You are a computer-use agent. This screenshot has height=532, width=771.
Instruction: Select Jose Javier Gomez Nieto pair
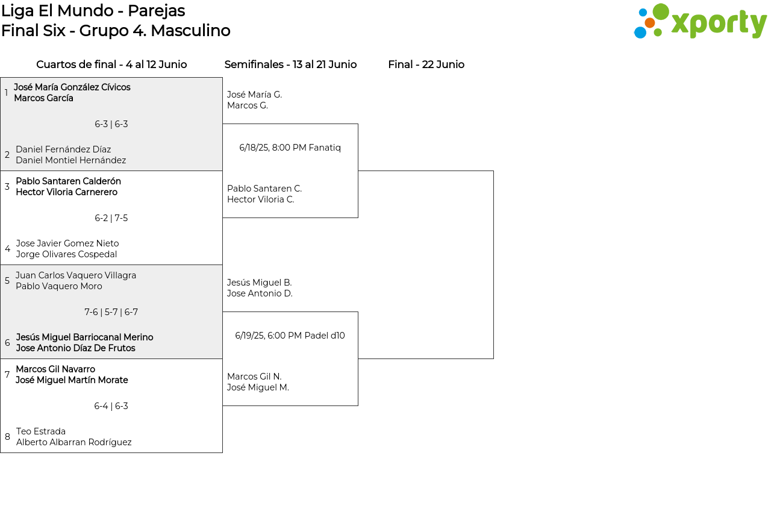pos(67,249)
